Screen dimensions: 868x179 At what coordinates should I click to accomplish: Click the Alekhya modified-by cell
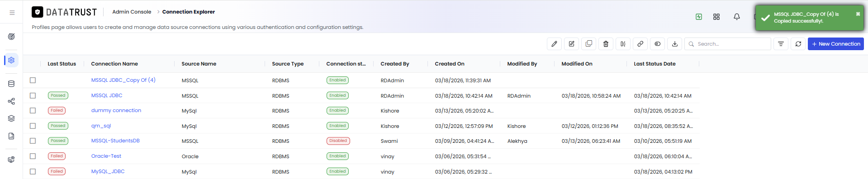[x=517, y=141]
